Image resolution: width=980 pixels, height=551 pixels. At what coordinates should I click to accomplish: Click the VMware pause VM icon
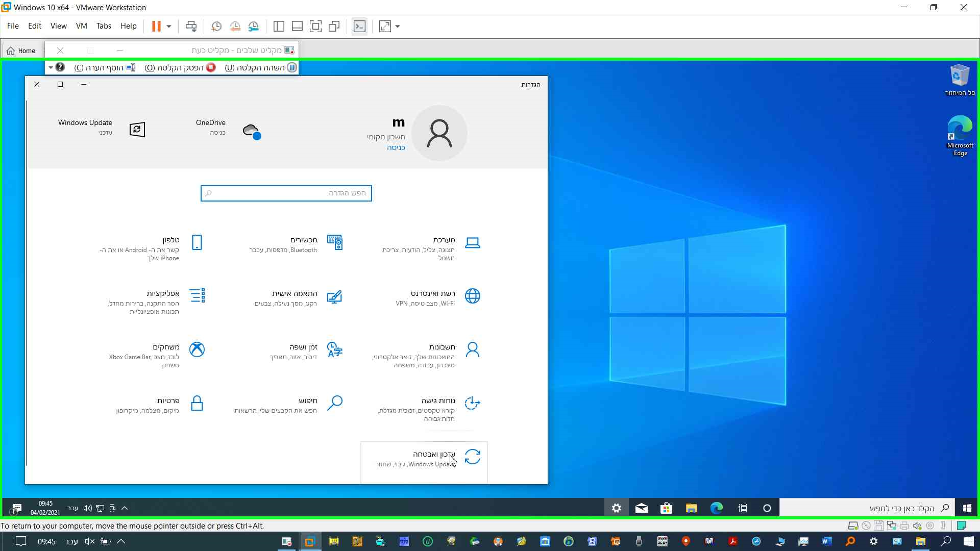(x=156, y=26)
